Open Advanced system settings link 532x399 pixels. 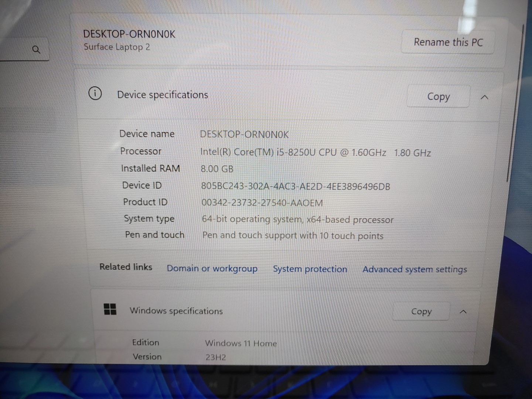pos(415,269)
